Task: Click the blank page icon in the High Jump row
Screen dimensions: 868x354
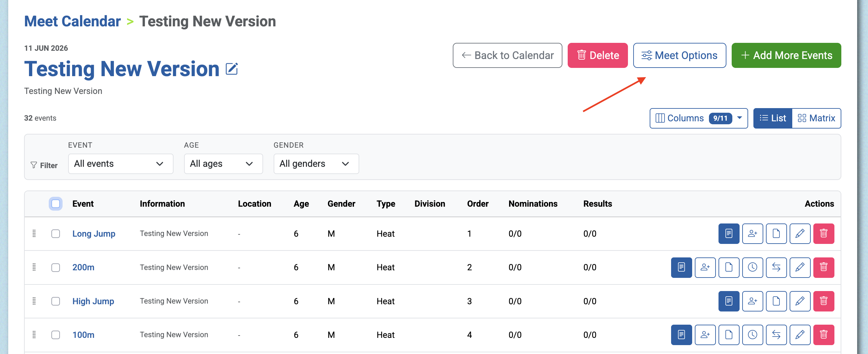Action: [776, 301]
